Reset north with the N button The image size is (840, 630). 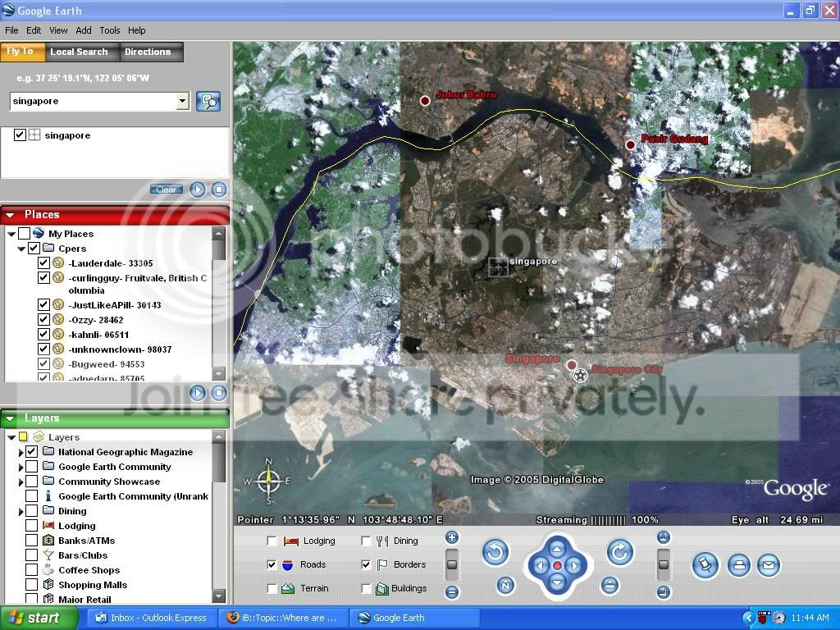click(505, 586)
